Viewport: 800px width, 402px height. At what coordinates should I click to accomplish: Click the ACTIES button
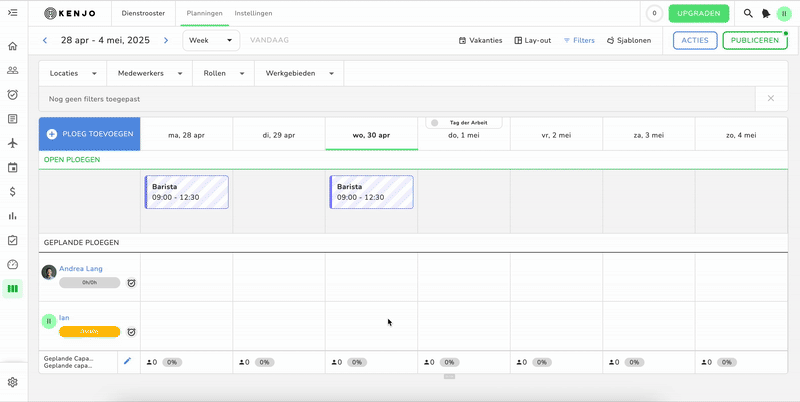click(695, 40)
